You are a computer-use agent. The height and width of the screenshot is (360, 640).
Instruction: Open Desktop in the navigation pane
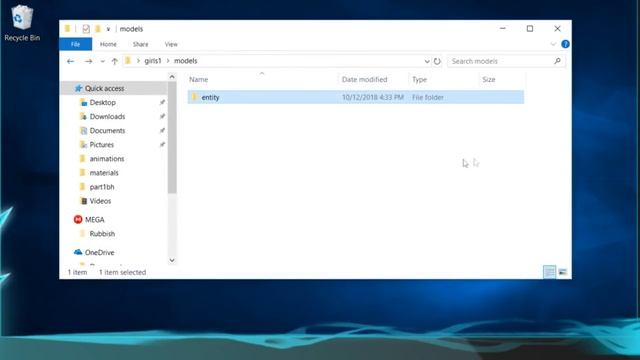pos(102,102)
